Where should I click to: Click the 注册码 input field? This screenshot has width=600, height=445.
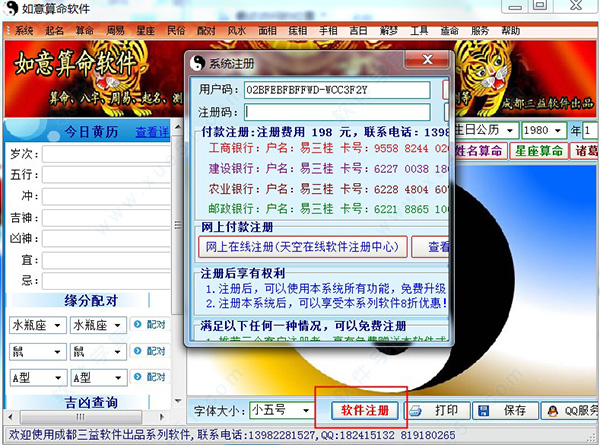pyautogui.click(x=337, y=112)
